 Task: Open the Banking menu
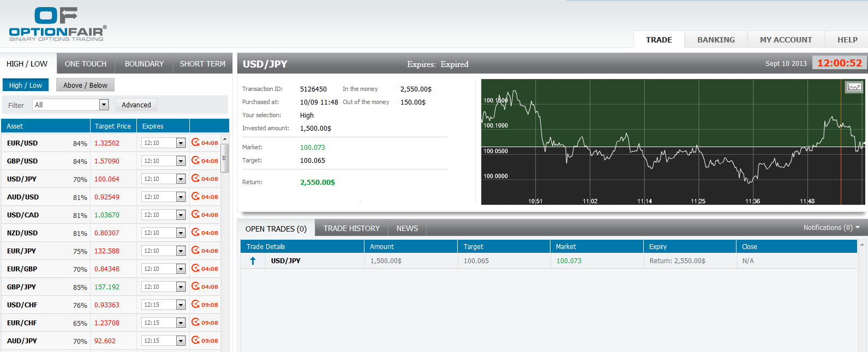[716, 40]
